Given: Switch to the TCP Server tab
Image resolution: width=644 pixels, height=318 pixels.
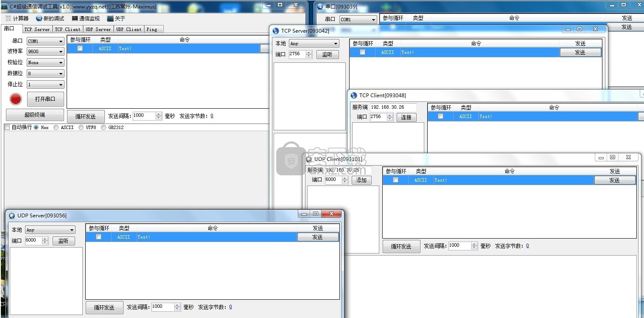Looking at the screenshot, I should pos(37,29).
